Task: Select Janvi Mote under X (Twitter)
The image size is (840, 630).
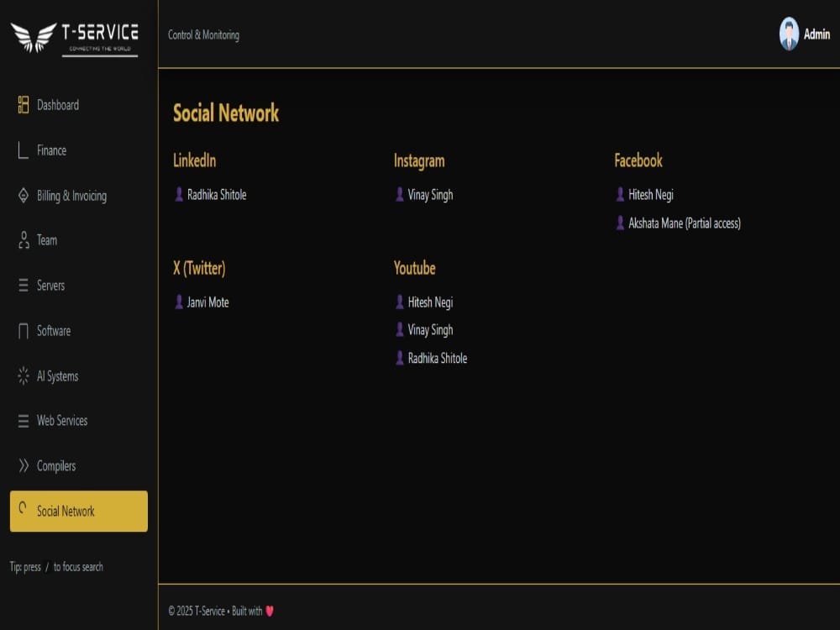Action: 207,302
